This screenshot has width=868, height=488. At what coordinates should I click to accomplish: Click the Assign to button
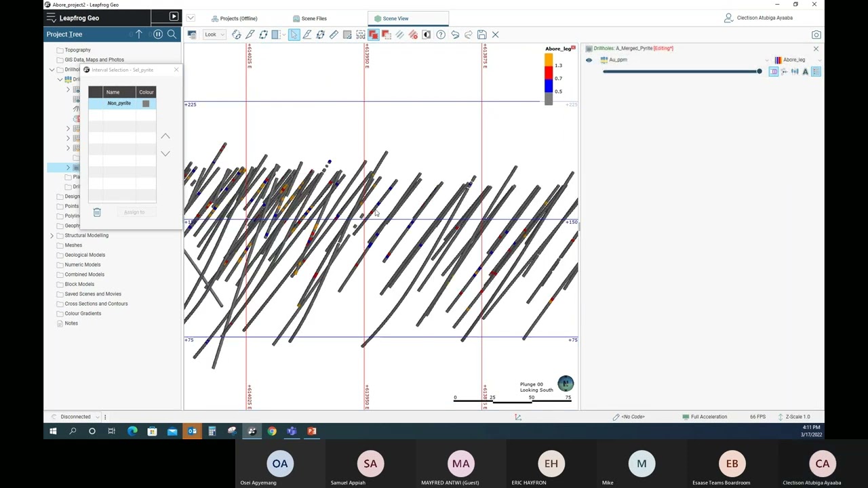134,212
